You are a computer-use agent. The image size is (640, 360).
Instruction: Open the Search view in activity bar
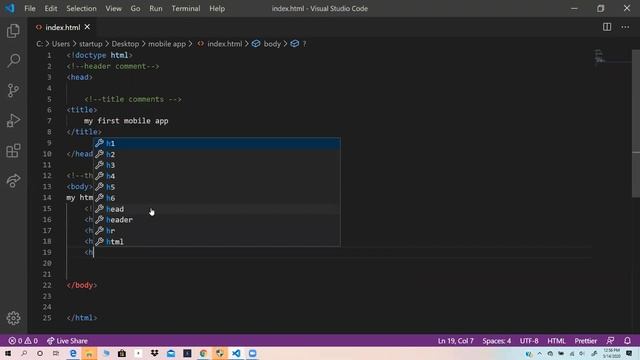(13, 61)
